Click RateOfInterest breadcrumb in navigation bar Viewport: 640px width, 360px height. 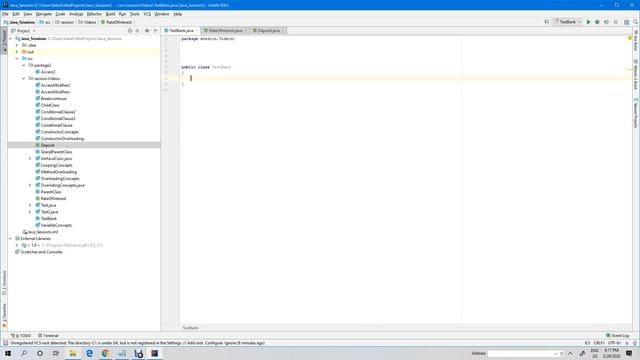click(117, 22)
